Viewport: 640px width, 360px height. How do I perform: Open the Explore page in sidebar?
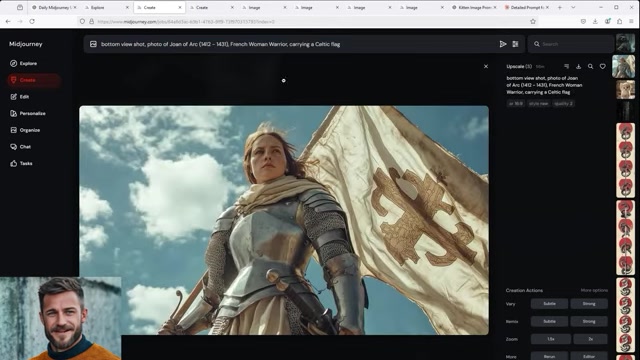click(x=24, y=63)
